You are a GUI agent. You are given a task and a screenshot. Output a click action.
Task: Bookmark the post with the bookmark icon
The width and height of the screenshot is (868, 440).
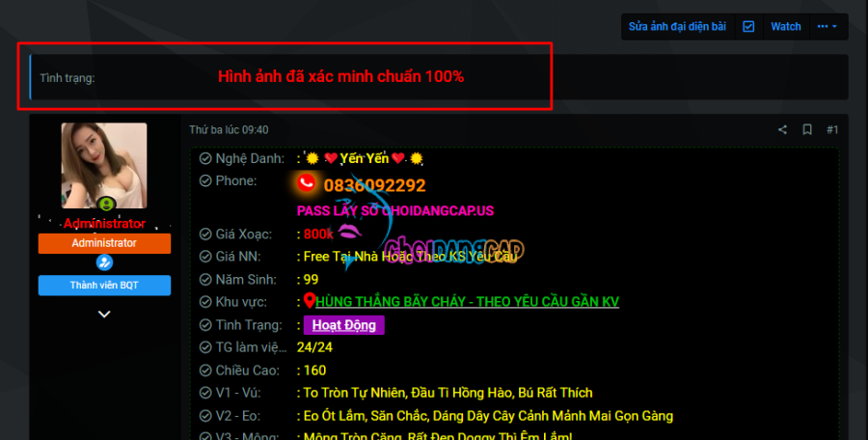[807, 129]
